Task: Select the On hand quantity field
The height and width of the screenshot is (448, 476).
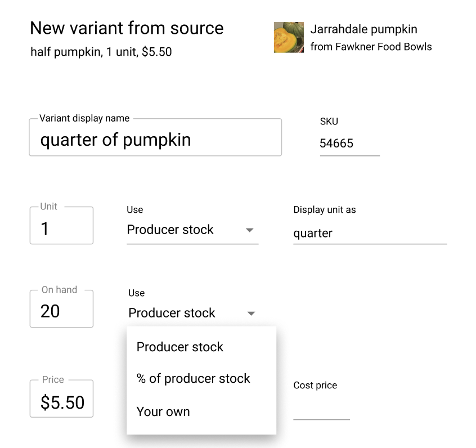Action: point(61,311)
